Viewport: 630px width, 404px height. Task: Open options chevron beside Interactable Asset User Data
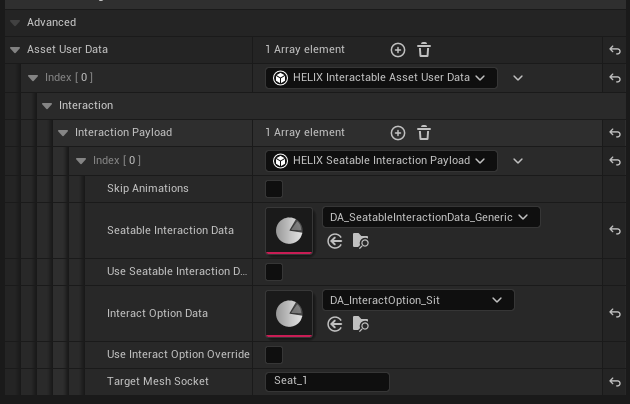tap(518, 78)
